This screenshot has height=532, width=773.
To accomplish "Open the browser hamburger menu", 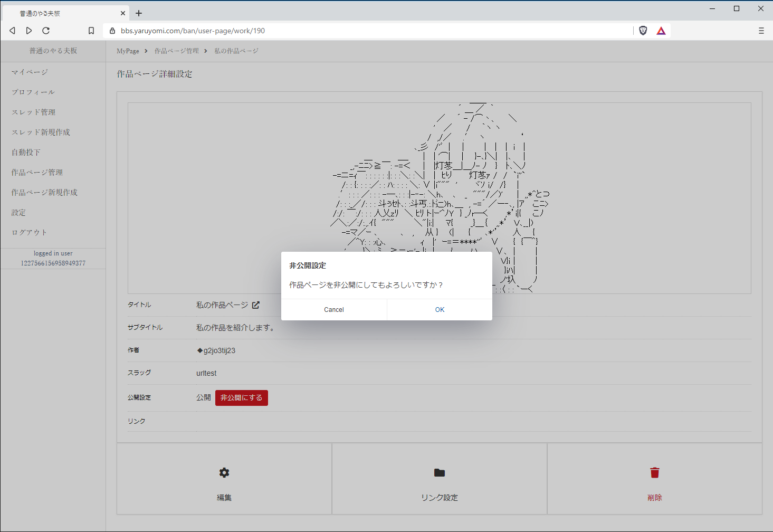I will [761, 31].
